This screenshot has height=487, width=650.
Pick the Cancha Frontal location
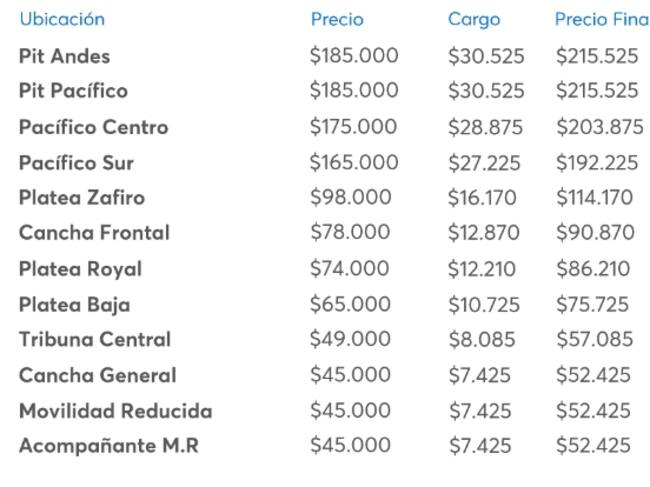click(x=94, y=233)
